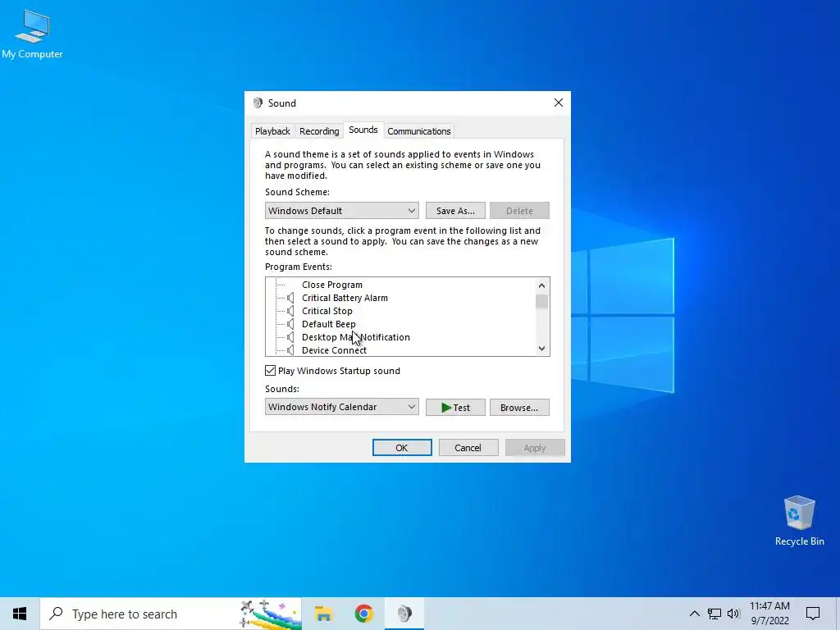Click the Save As... button
The height and width of the screenshot is (630, 840).
455,211
